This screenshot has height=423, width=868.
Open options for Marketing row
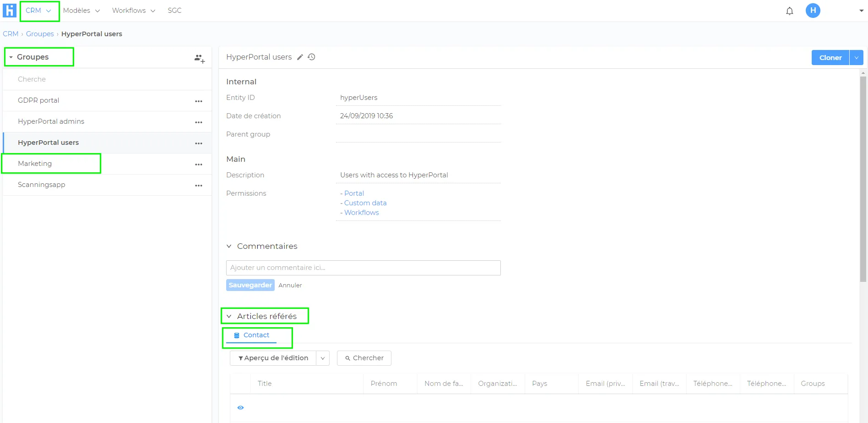click(199, 165)
